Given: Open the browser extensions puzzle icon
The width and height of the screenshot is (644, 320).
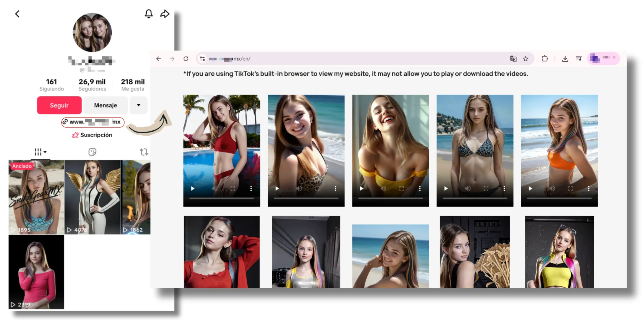Looking at the screenshot, I should 545,59.
